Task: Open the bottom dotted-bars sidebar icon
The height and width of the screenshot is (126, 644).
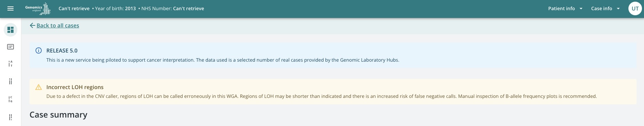Action: pos(10,117)
